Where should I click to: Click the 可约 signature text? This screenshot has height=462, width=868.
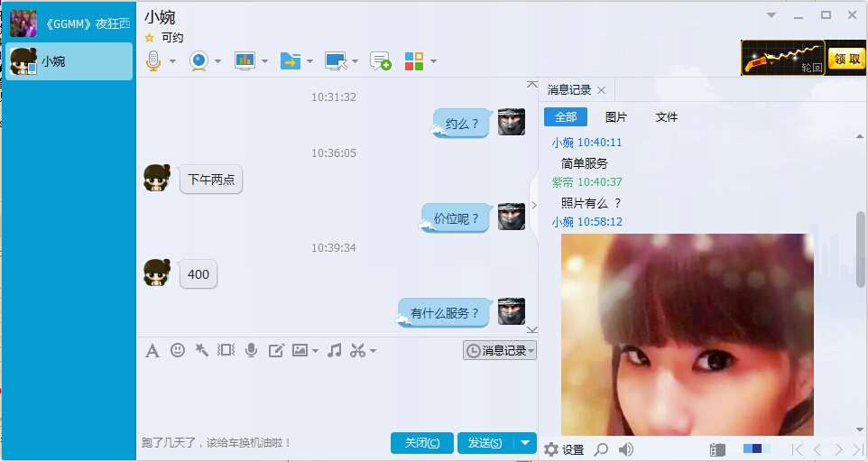coord(172,38)
